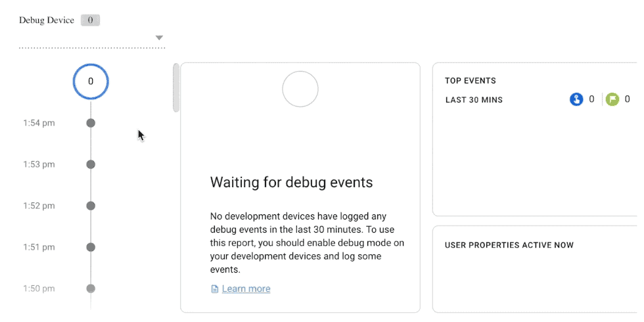Open the Debug Device dropdown arrow
Viewport: 644px width, 322px height.
[x=159, y=38]
